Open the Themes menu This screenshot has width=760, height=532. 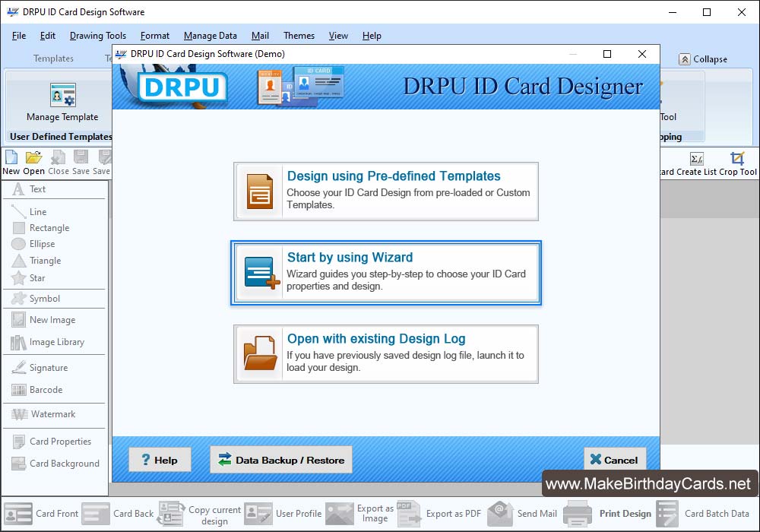299,36
